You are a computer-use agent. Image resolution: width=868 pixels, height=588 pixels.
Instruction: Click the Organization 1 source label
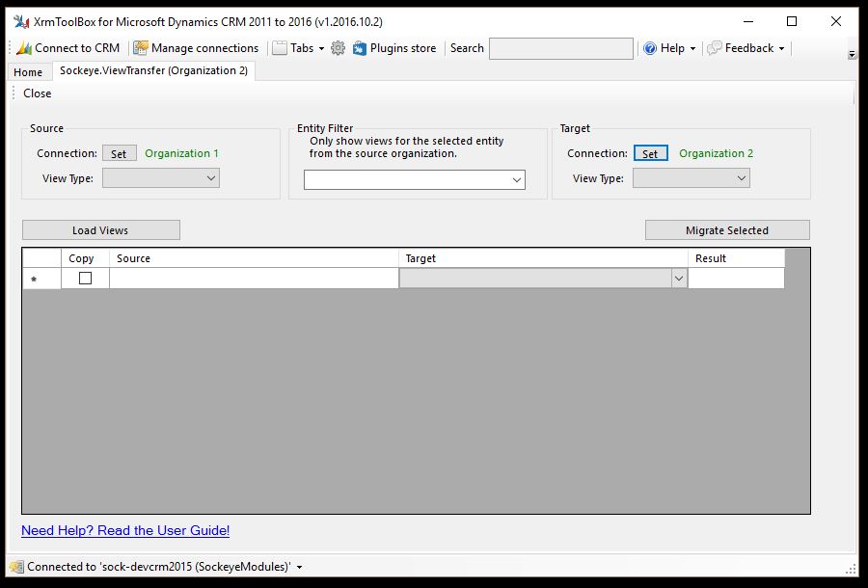pos(181,154)
